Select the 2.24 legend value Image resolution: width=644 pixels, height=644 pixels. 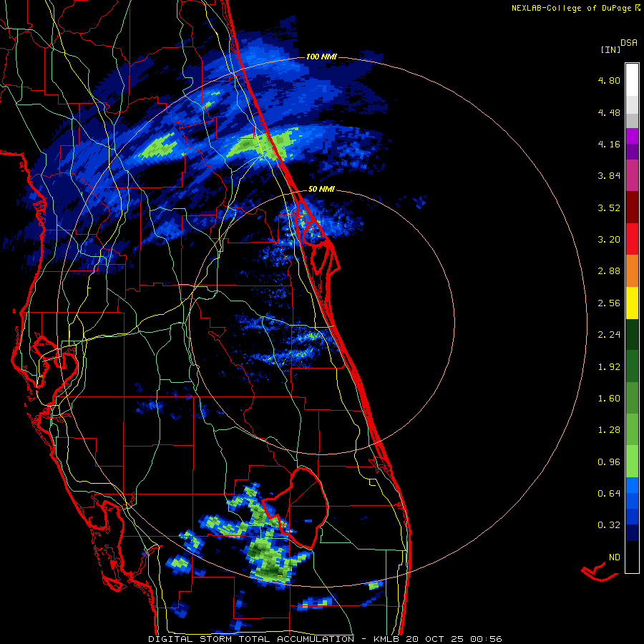[609, 335]
